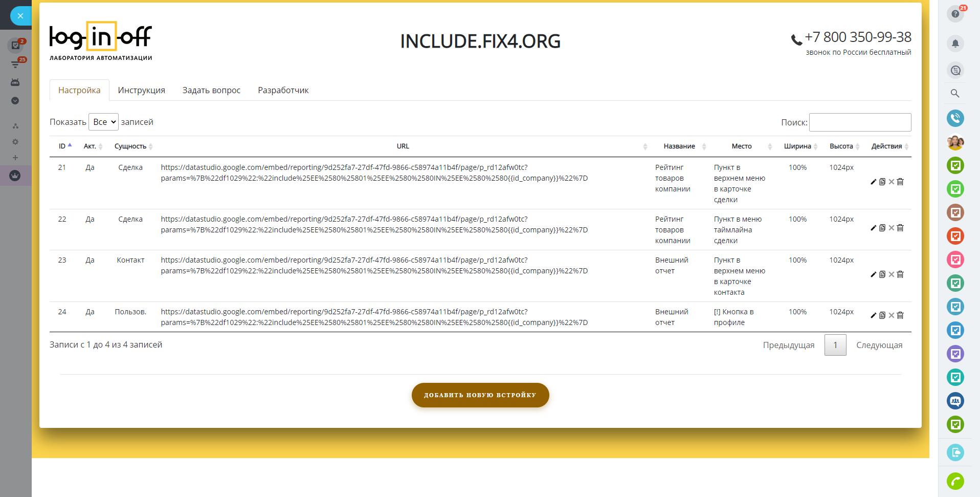Open the telephony call icon in right sidebar
Viewport: 980px width, 497px height.
(955, 118)
